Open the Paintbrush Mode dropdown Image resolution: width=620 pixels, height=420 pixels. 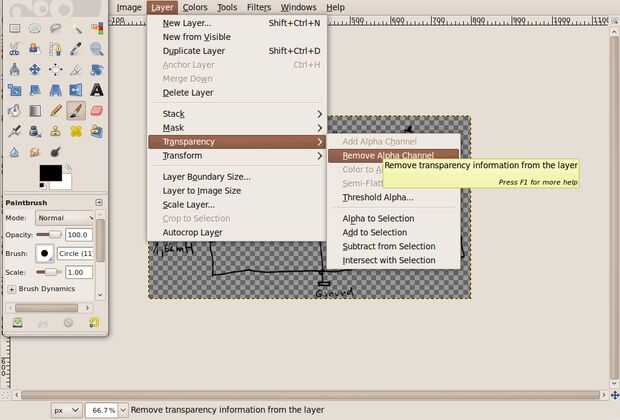pyautogui.click(x=65, y=218)
